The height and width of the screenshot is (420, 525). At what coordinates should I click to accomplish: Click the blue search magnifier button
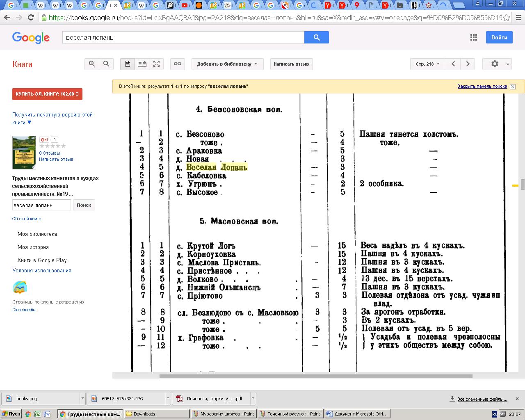click(x=316, y=37)
